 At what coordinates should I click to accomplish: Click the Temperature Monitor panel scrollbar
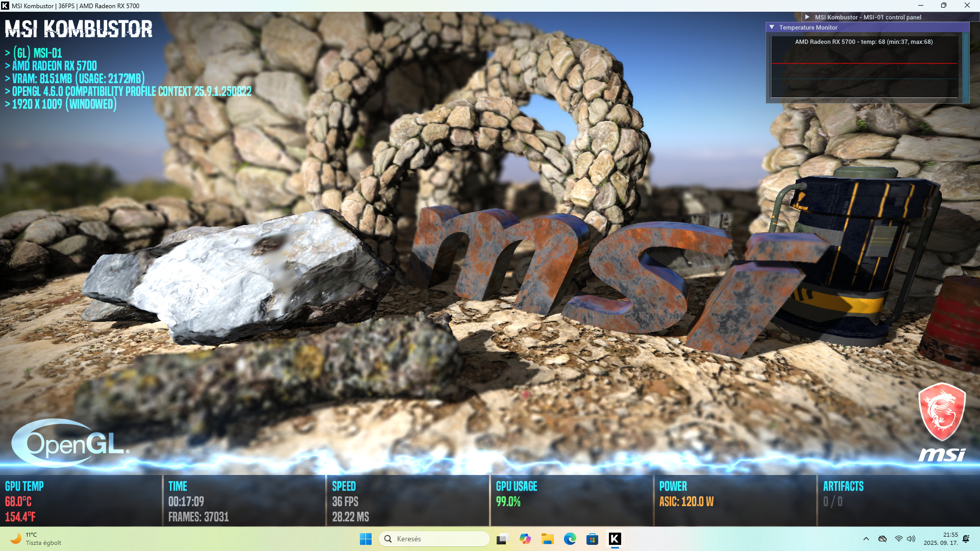965,66
